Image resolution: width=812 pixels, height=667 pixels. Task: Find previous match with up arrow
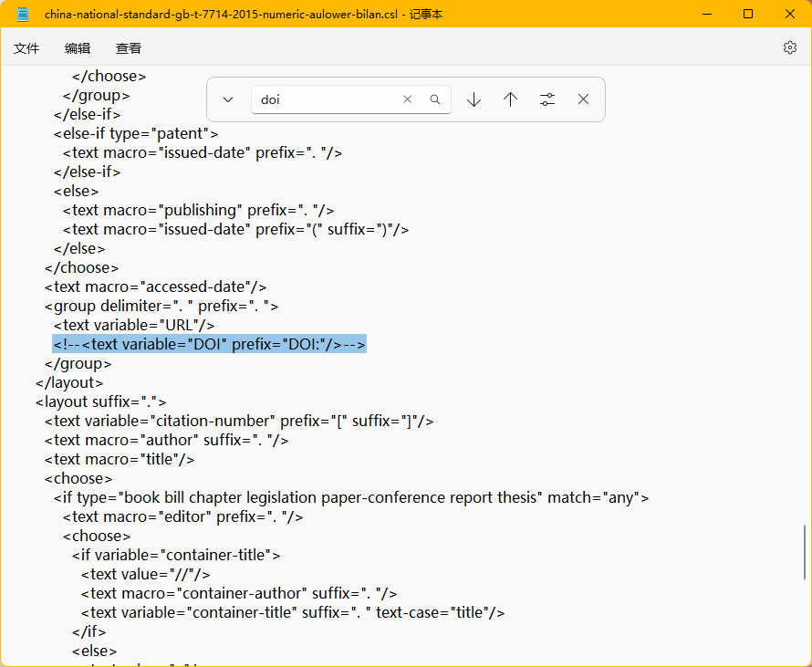511,99
